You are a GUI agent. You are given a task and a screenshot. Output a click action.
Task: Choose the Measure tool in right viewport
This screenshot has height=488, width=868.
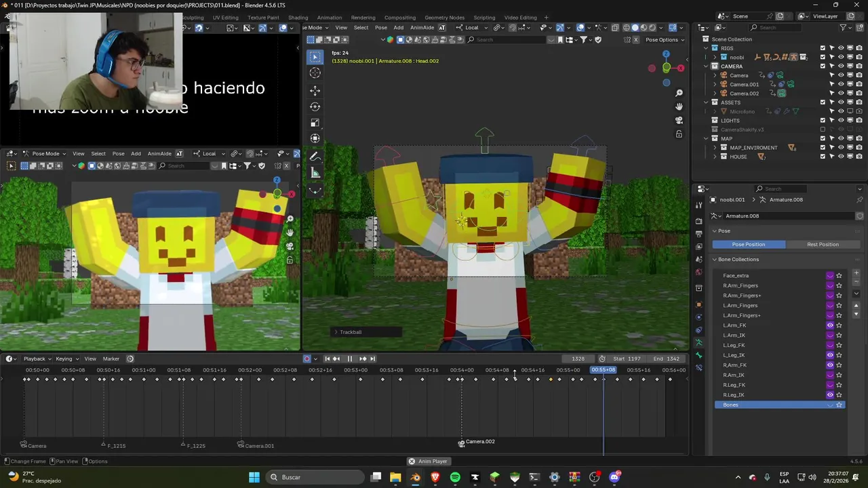click(x=315, y=173)
